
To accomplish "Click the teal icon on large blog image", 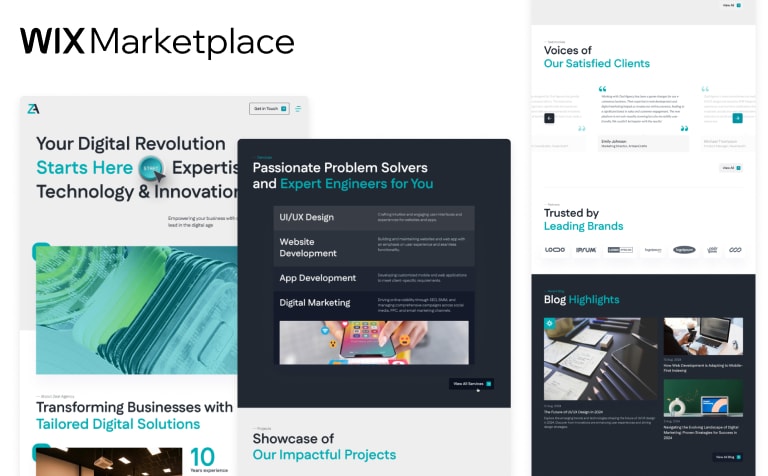I will tap(549, 323).
